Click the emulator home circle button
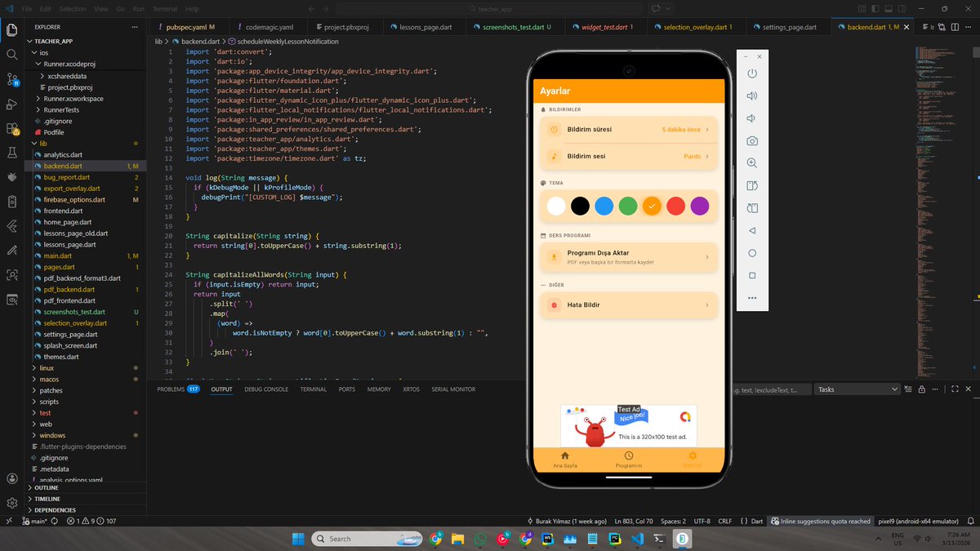Viewport: 980px width, 551px height. coord(752,253)
